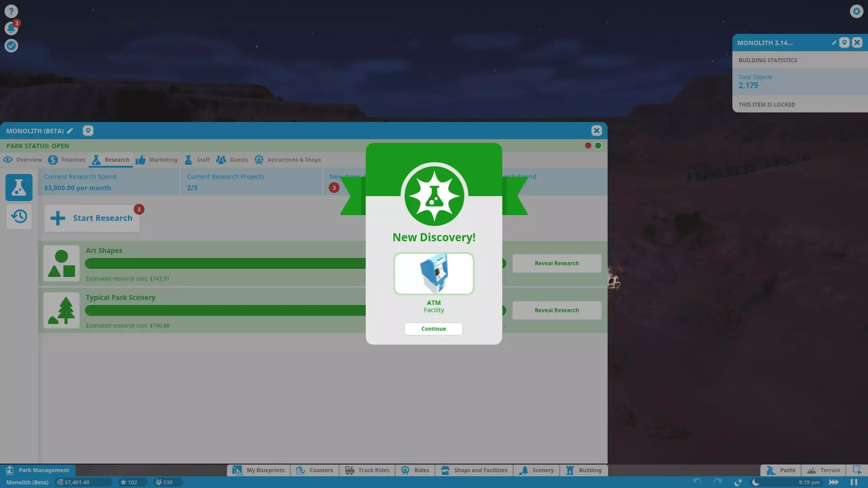Click the green discovery flask emblem
Screen dimensions: 868x488
[x=434, y=196]
